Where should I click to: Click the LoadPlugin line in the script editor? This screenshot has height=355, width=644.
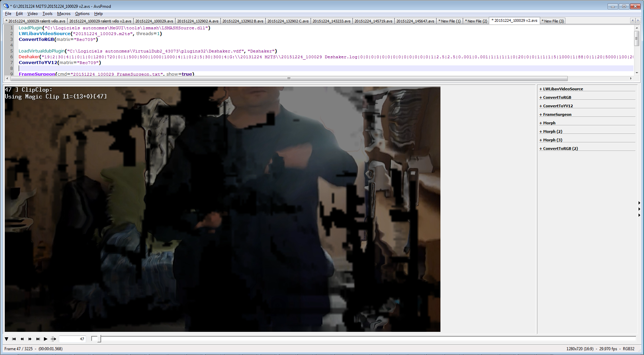114,28
